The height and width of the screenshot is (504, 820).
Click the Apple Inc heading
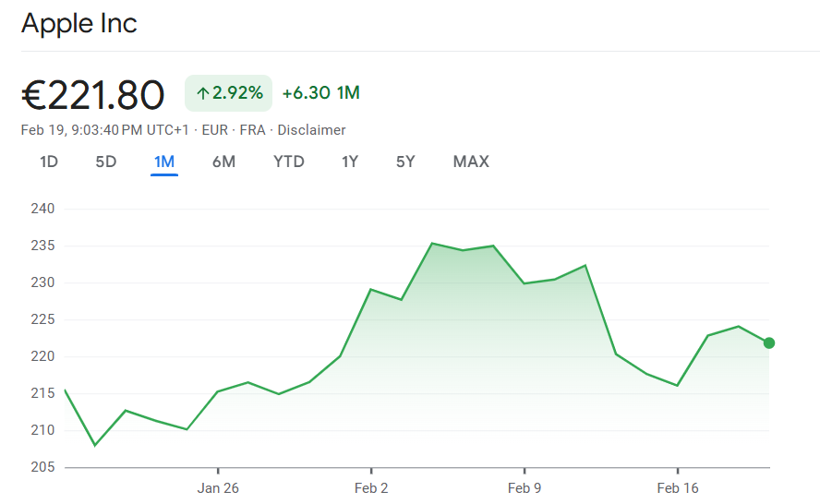(x=79, y=23)
